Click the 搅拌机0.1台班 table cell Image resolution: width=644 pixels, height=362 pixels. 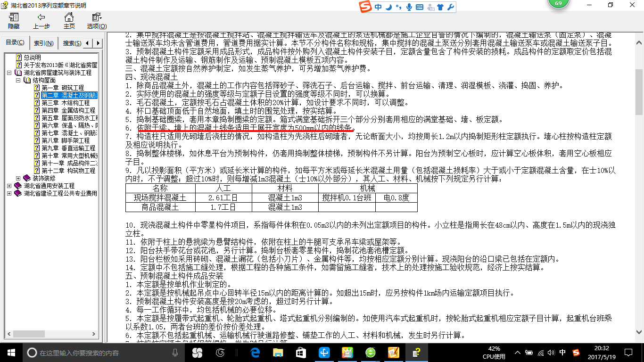(x=347, y=198)
